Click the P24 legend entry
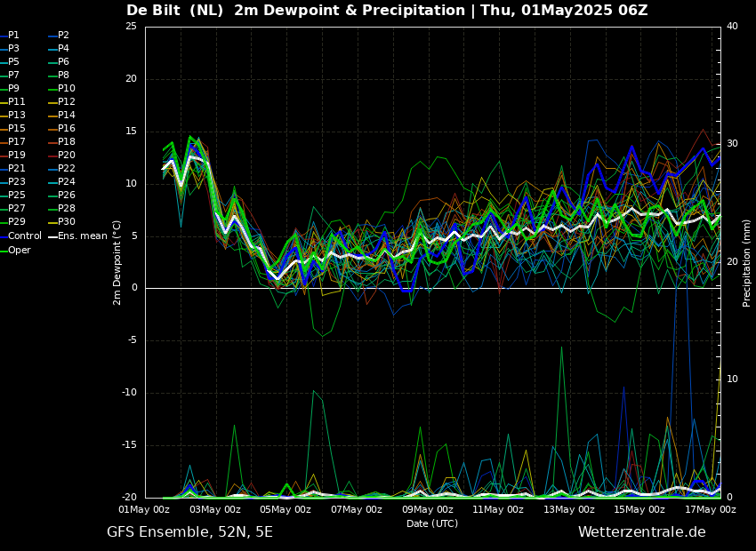The image size is (756, 551). pyautogui.click(x=61, y=181)
